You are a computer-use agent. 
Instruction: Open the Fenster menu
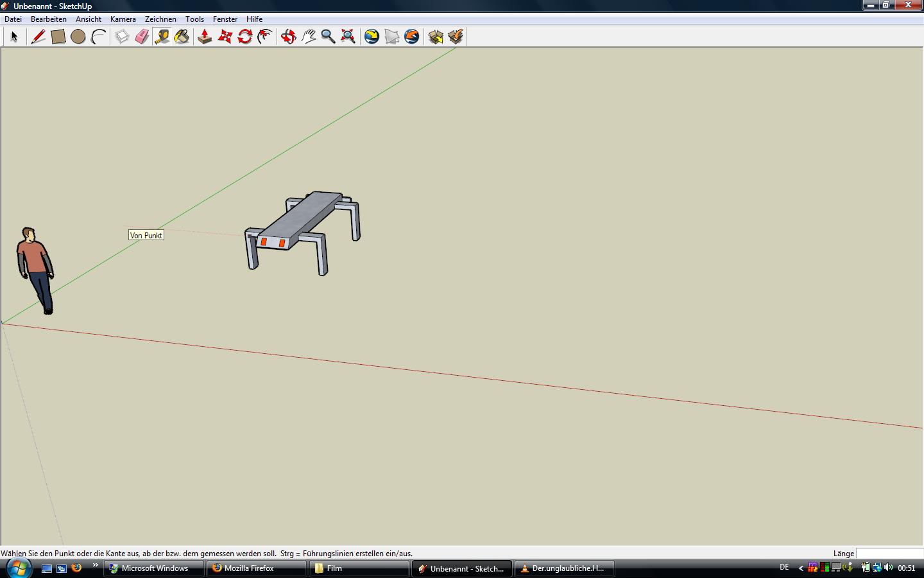tap(225, 19)
